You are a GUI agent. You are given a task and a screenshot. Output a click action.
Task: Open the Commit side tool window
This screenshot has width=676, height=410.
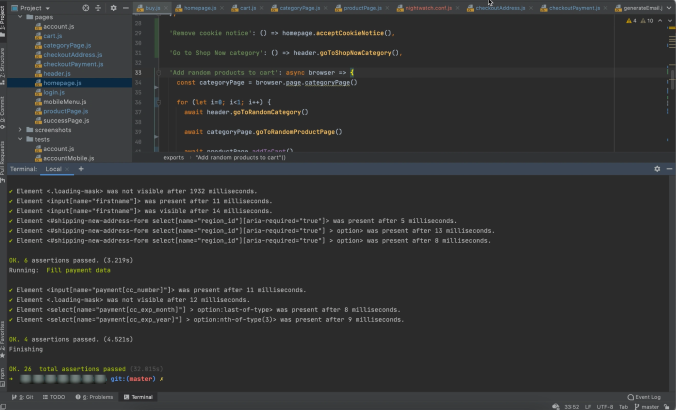click(3, 113)
